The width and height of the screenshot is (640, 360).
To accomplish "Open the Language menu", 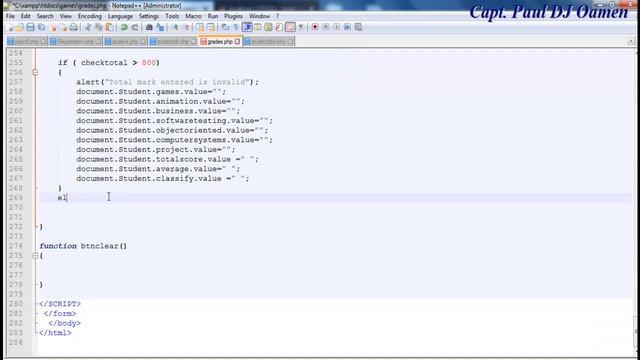I will 120,16.
